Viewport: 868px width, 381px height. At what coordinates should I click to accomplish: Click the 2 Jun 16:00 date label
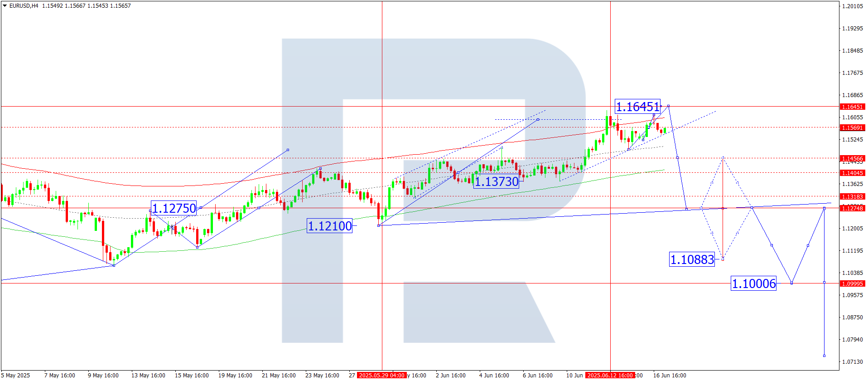coord(451,375)
